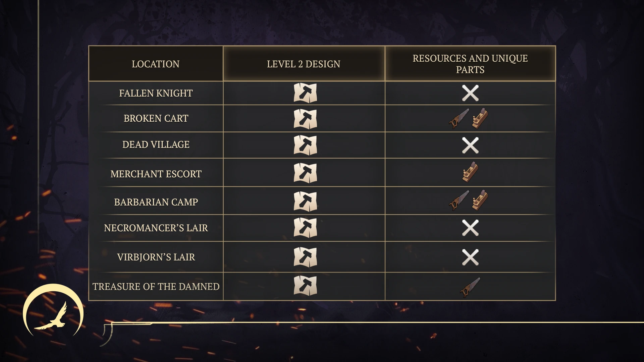Image resolution: width=644 pixels, height=362 pixels.
Task: Click the Necromancer's Lair location label
Action: pyautogui.click(x=156, y=228)
